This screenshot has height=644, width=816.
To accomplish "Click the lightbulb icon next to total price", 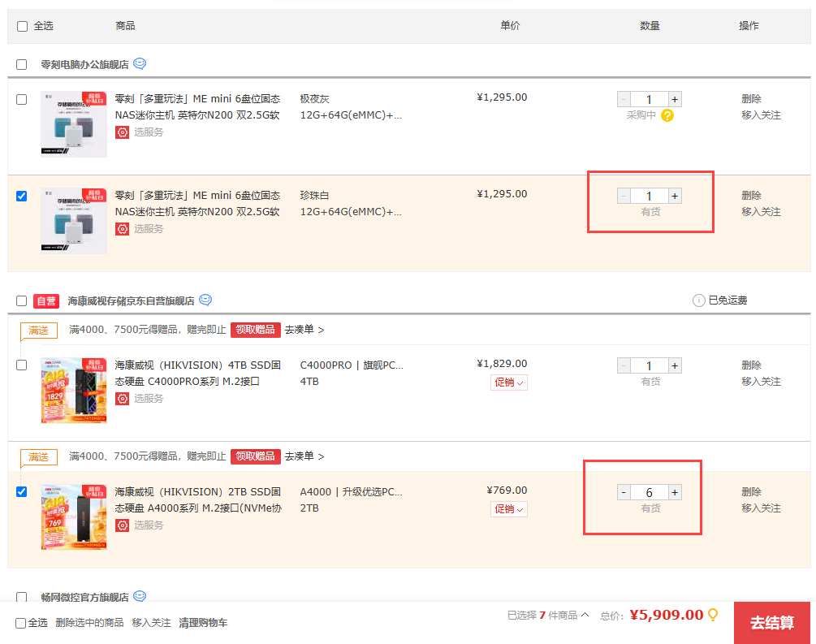I will click(714, 615).
